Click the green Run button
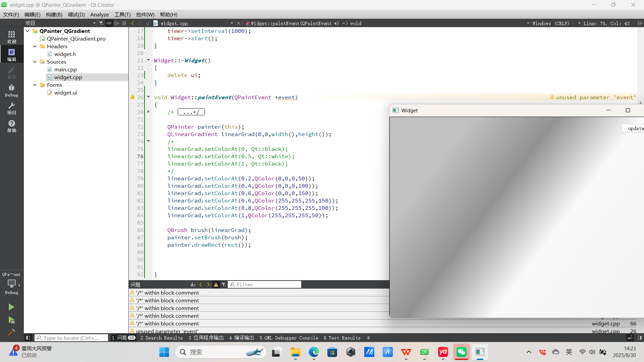Viewport: 644px width, 362px height. coord(11,307)
